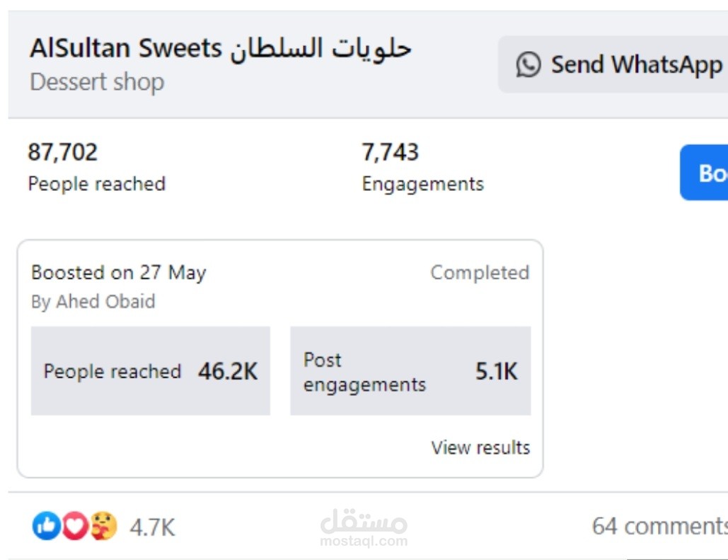Image resolution: width=728 pixels, height=560 pixels.
Task: Click the 87,702 People reached figure
Action: click(x=63, y=152)
